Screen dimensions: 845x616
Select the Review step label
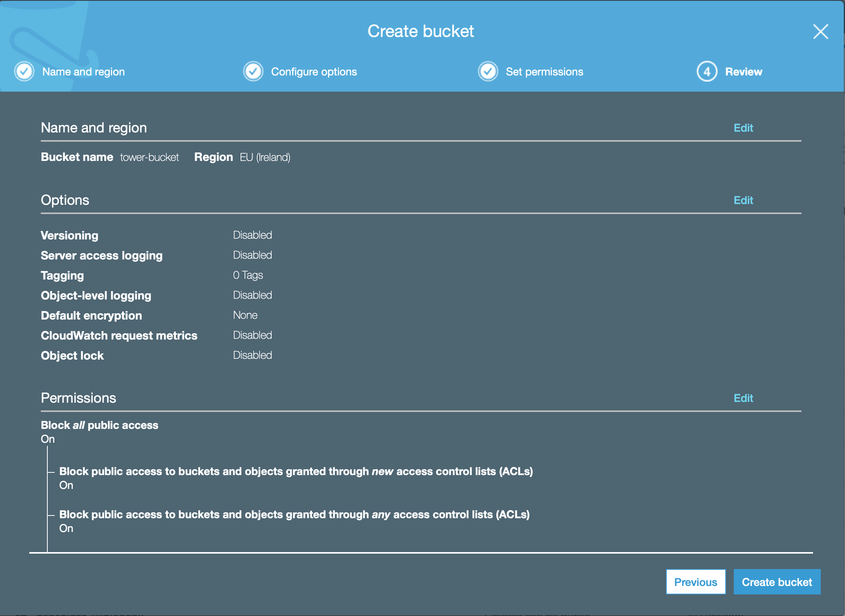click(743, 72)
